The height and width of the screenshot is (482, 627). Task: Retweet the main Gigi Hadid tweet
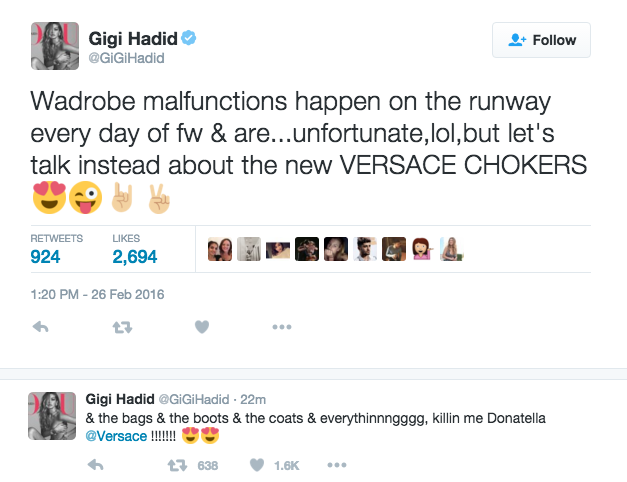(122, 327)
